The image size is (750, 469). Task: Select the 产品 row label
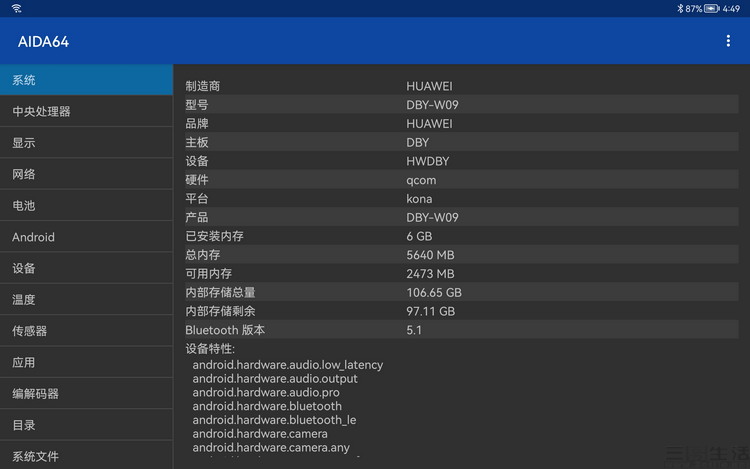[197, 218]
